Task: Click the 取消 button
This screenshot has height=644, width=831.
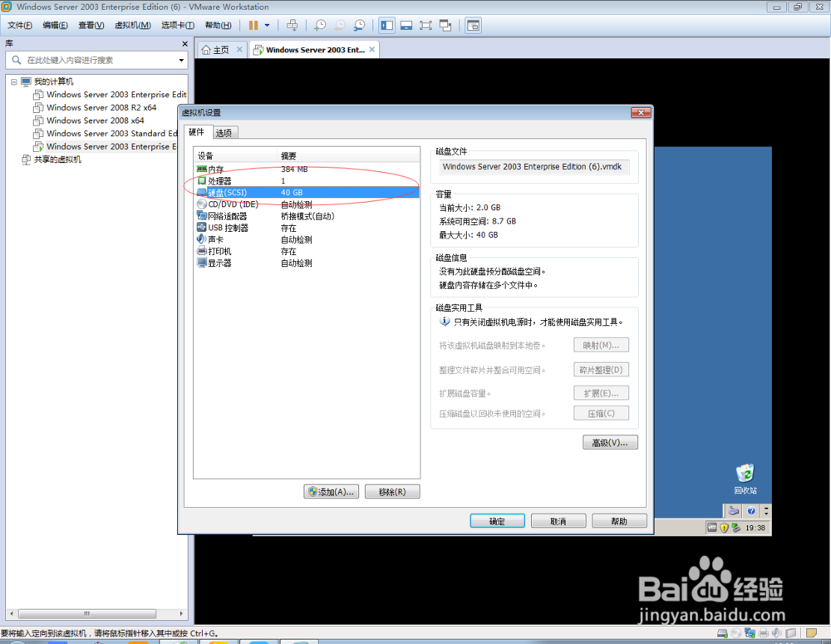Action: 558,521
